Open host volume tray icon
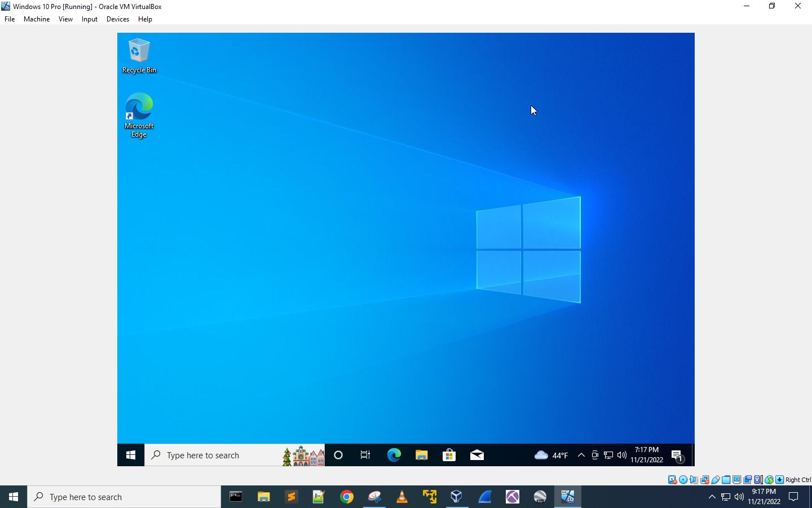The height and width of the screenshot is (508, 812). pyautogui.click(x=739, y=497)
